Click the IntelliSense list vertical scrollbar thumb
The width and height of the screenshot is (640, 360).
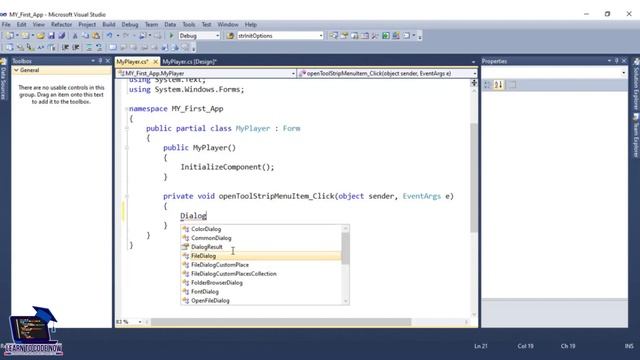(345, 248)
